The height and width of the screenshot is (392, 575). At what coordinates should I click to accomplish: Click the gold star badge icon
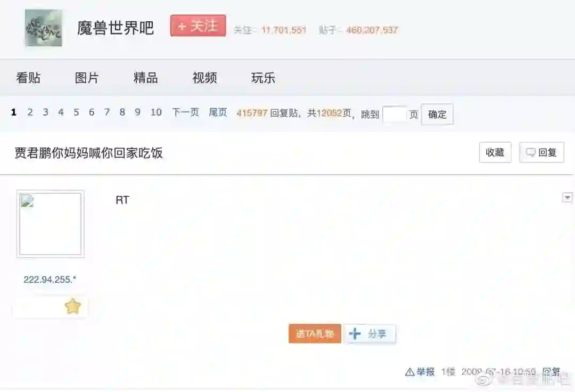[x=72, y=306]
